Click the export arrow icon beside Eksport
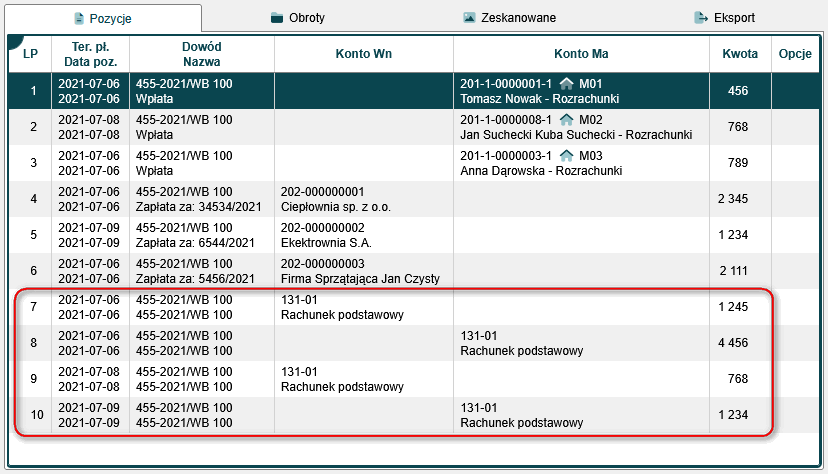 (700, 18)
